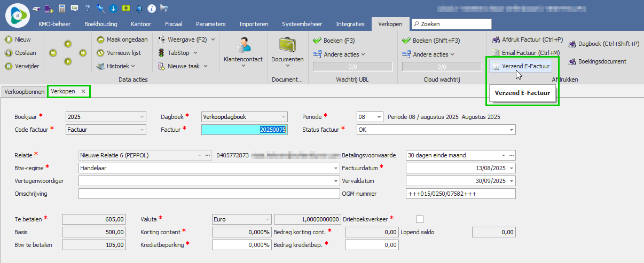
Task: Click the calculator icon in top toolbar
Action: click(62, 8)
